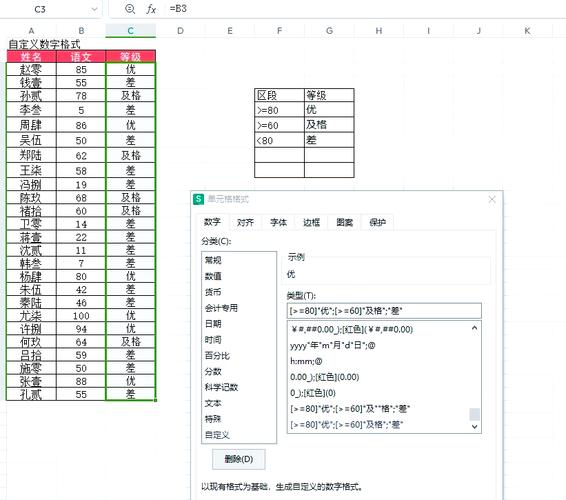Switch to the 数字 tab

[212, 222]
